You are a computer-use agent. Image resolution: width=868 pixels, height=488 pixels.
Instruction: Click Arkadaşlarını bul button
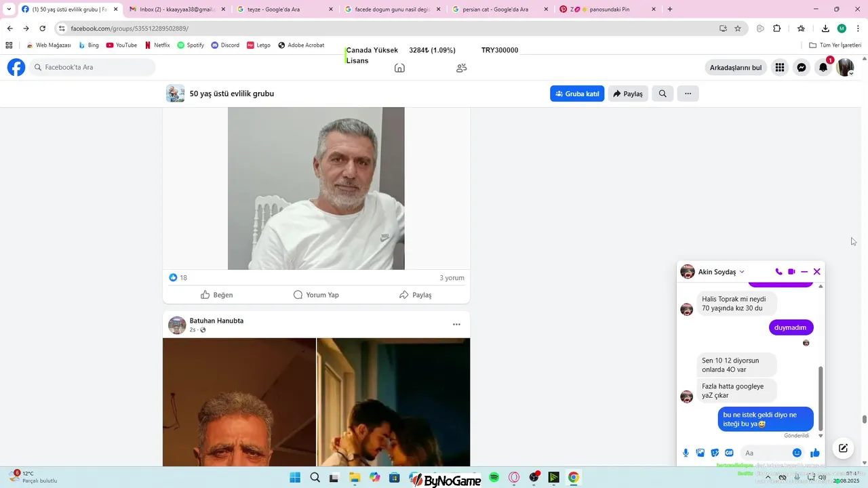click(x=736, y=67)
